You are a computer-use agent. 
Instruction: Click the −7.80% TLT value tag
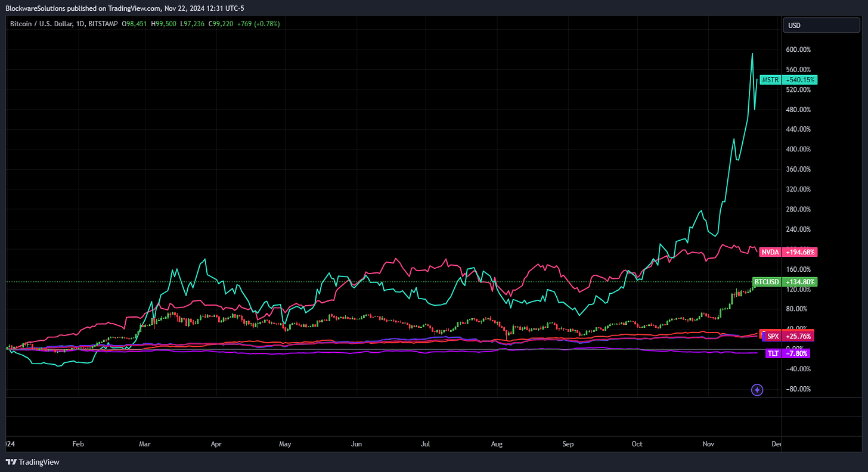(797, 354)
